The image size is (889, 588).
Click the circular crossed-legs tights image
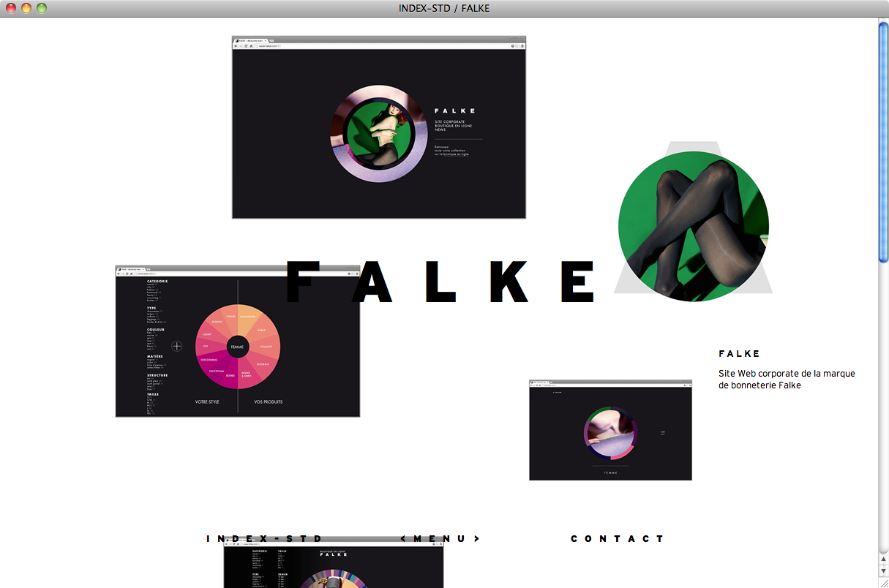693,227
